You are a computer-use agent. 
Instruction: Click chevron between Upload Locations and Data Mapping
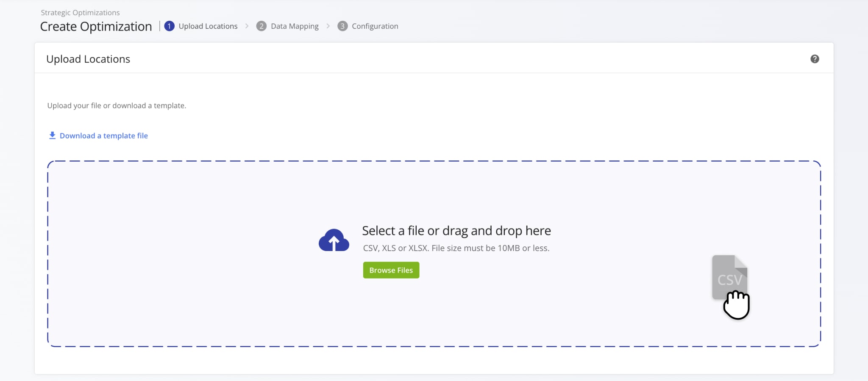[247, 26]
